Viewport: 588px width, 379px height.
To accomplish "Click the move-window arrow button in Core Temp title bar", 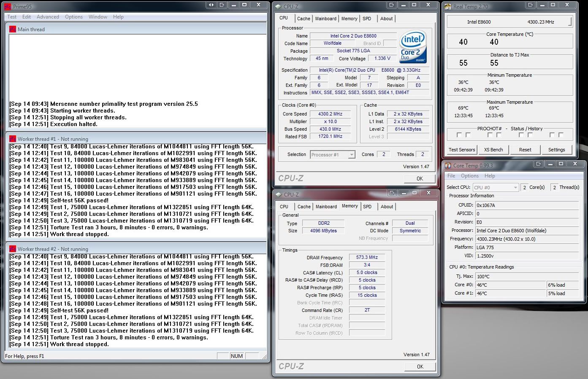I will (539, 164).
